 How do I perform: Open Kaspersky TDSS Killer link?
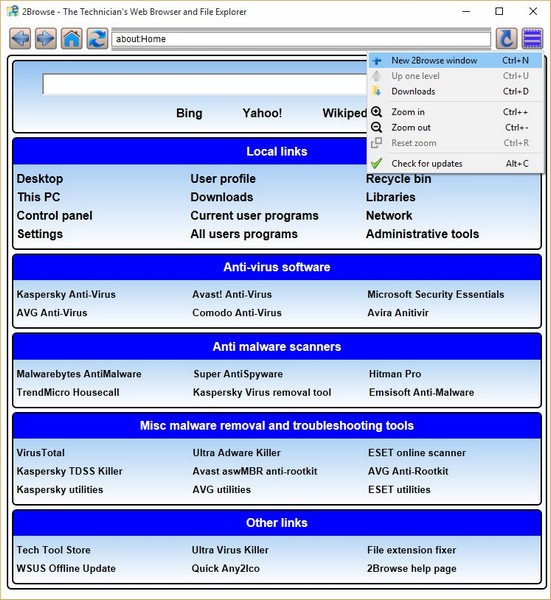tap(70, 471)
